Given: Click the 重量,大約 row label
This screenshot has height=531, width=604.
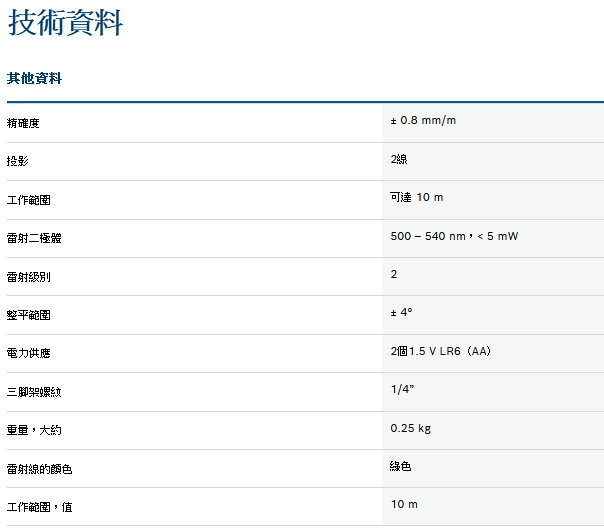Looking at the screenshot, I should [x=34, y=430].
